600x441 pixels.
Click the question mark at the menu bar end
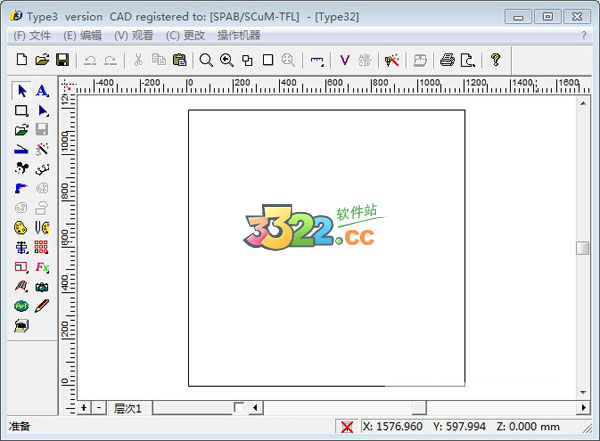pos(584,36)
